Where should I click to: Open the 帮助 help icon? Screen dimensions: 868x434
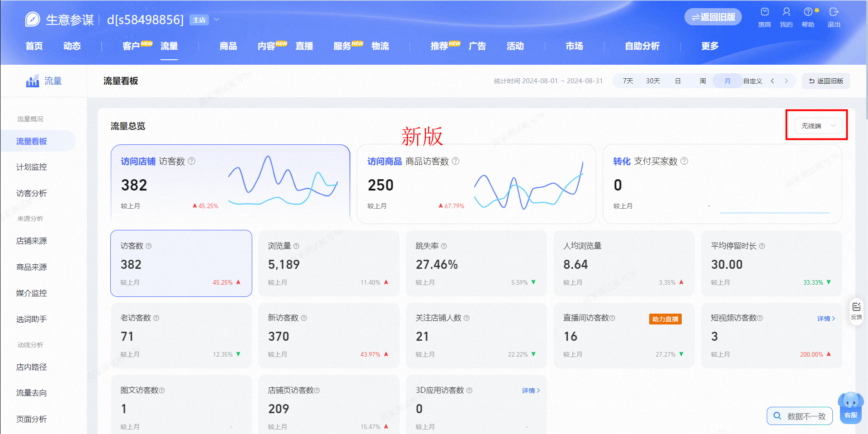[808, 12]
